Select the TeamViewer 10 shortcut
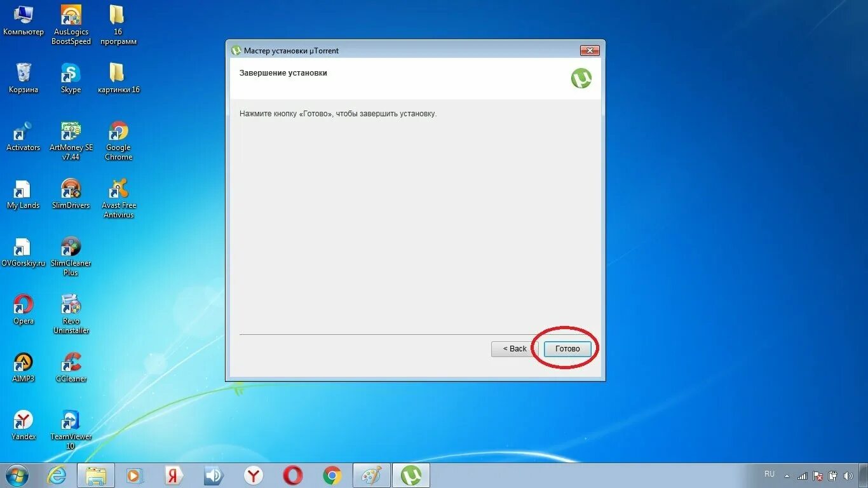The image size is (868, 488). pos(71,430)
